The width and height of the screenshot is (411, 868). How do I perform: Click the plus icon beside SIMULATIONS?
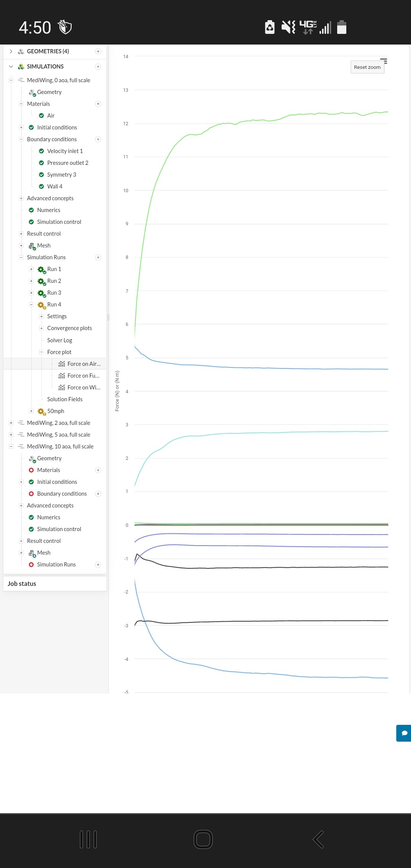pyautogui.click(x=98, y=67)
